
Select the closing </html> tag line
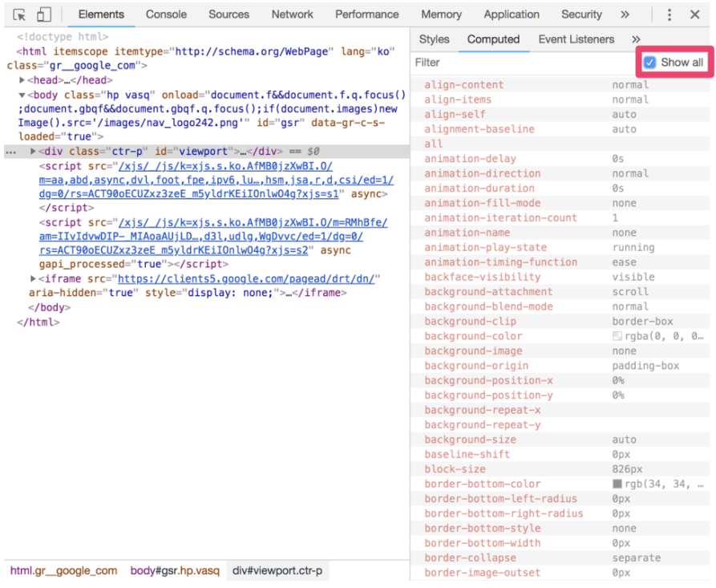click(x=38, y=322)
